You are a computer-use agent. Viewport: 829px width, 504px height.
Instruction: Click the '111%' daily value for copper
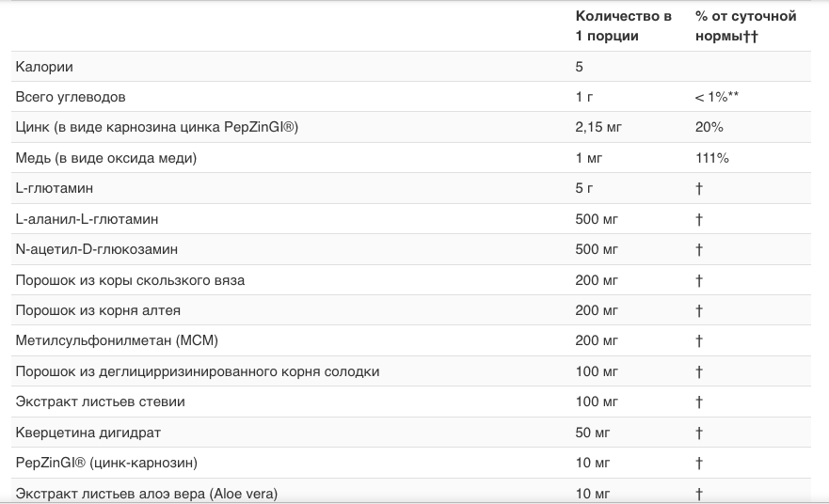(x=712, y=158)
